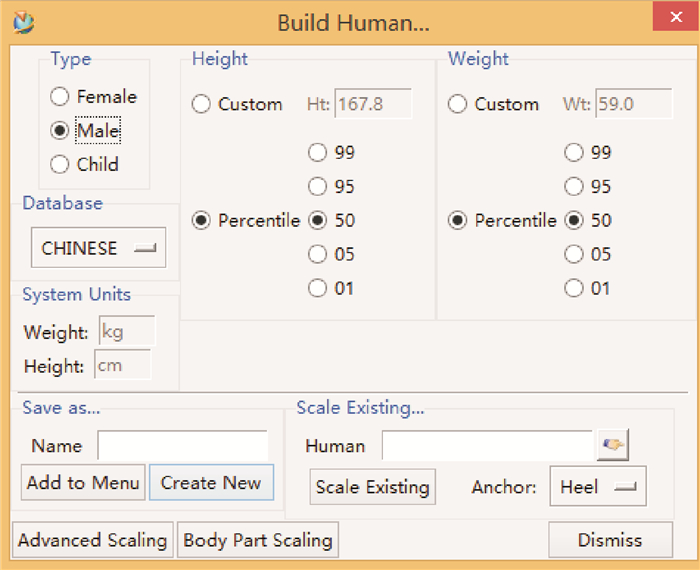
Task: Click the pick human hand icon
Action: click(x=612, y=446)
